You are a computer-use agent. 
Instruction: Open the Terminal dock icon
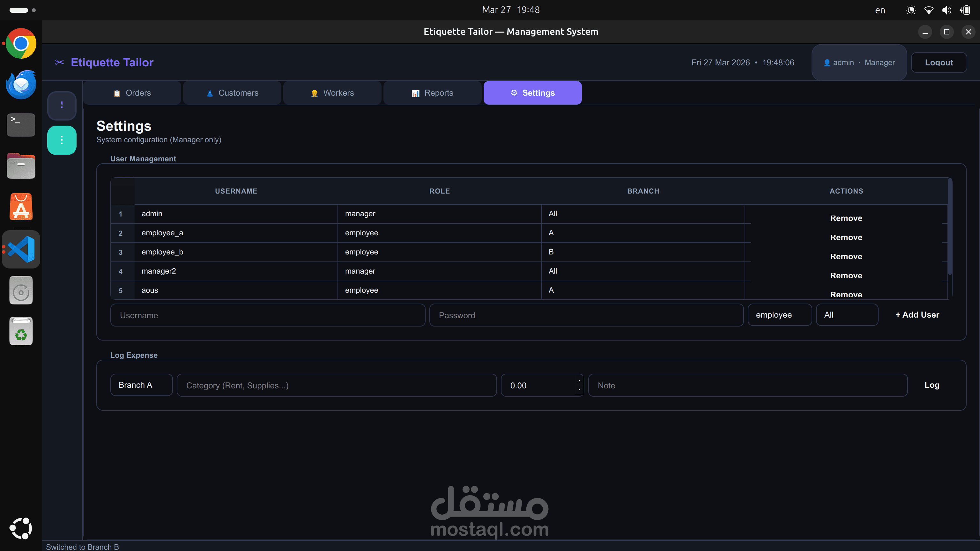pos(21,125)
